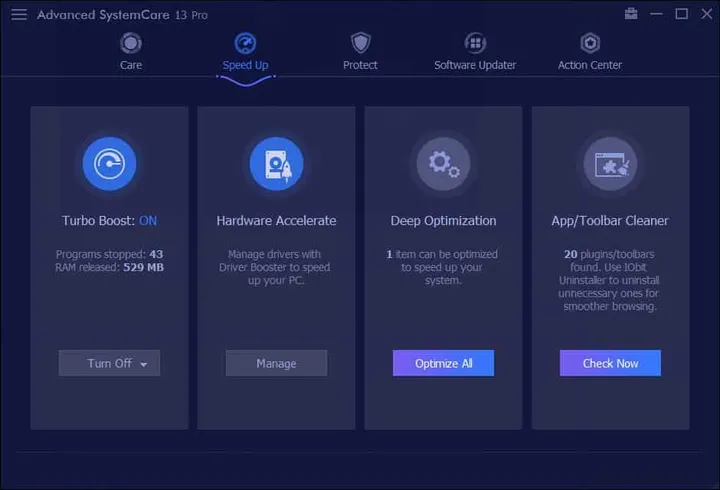The height and width of the screenshot is (490, 720).
Task: Maximize the Advanced SystemCare window
Action: 681,14
